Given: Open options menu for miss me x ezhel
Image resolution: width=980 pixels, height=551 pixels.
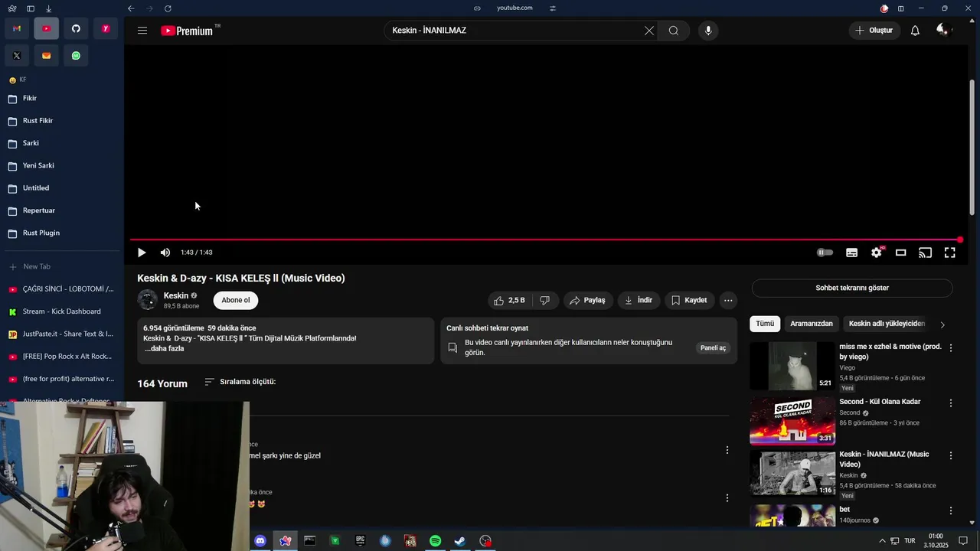Looking at the screenshot, I should (x=951, y=347).
